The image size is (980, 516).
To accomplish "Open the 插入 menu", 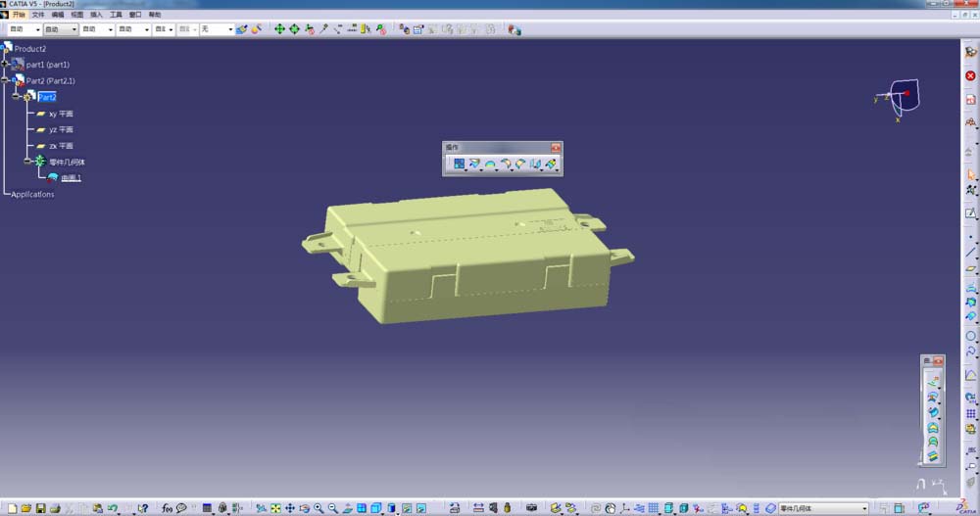I will click(x=96, y=15).
